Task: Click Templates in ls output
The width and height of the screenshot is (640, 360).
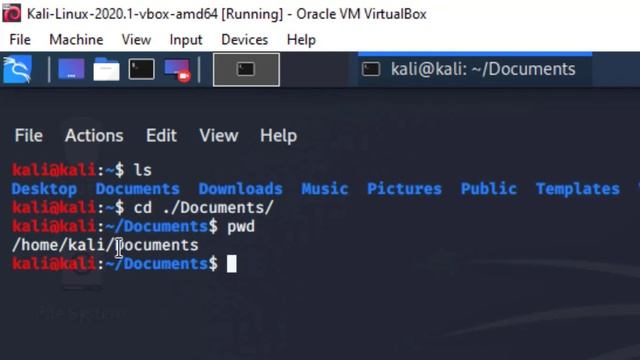Action: [578, 189]
